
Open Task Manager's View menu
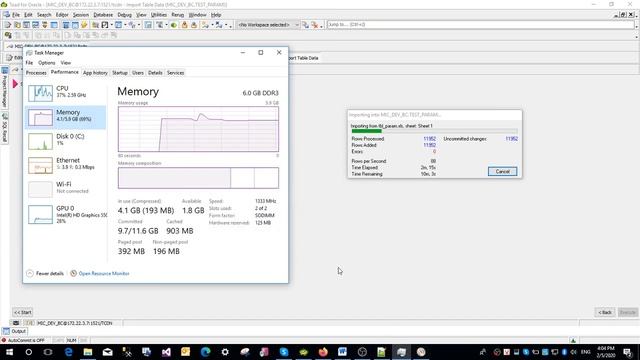coord(65,63)
